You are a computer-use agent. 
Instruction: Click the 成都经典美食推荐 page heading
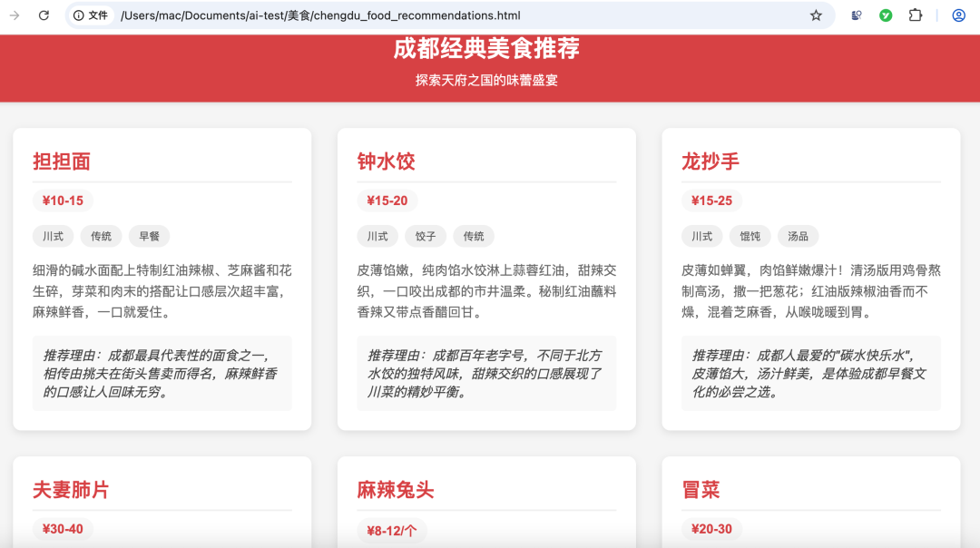coord(486,48)
